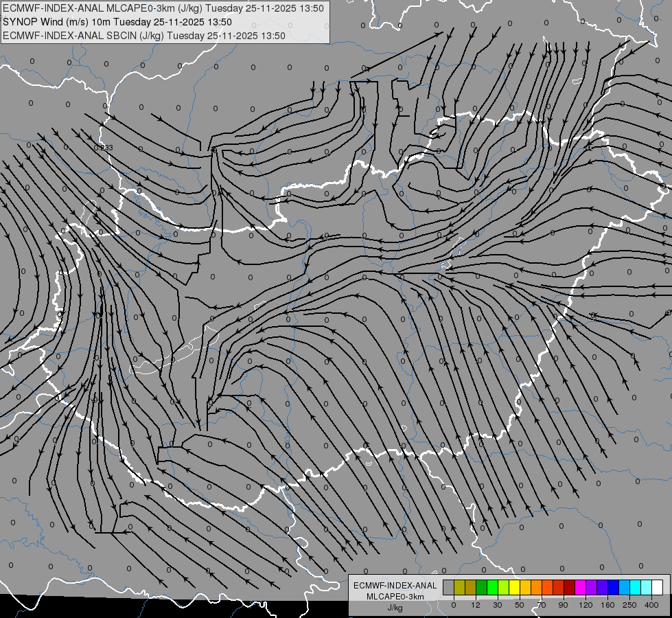Pick the pure blue legend swatch
672x618 pixels.
point(614,588)
